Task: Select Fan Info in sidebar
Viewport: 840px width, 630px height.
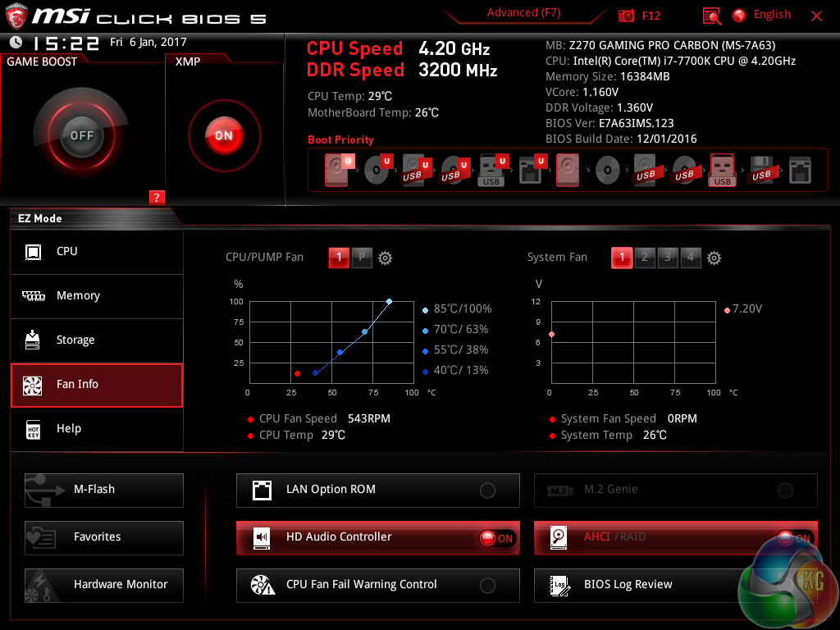Action: pyautogui.click(x=97, y=385)
